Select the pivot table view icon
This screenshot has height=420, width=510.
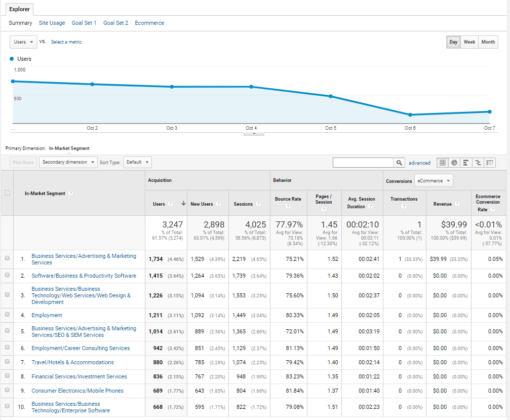click(x=489, y=163)
